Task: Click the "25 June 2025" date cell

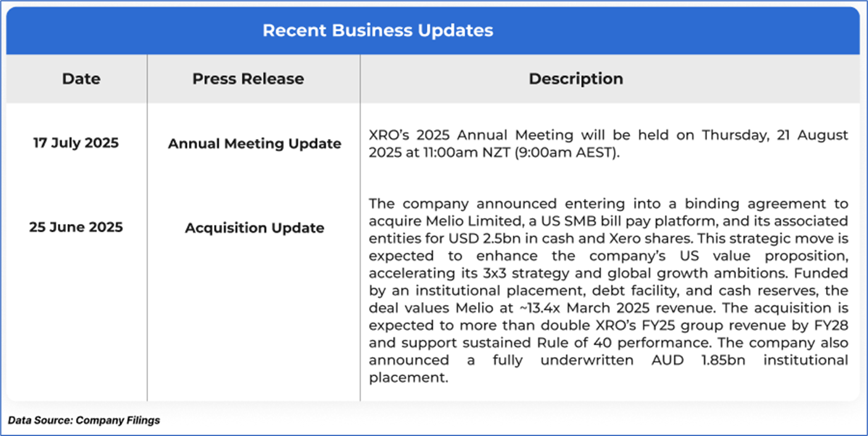Action: pyautogui.click(x=76, y=227)
